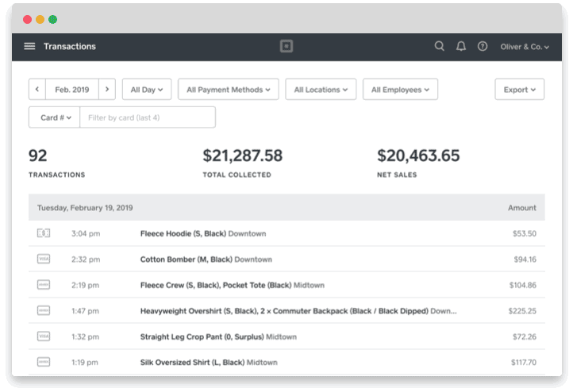573x392 pixels.
Task: Open the hamburger navigation menu
Action: tap(29, 47)
